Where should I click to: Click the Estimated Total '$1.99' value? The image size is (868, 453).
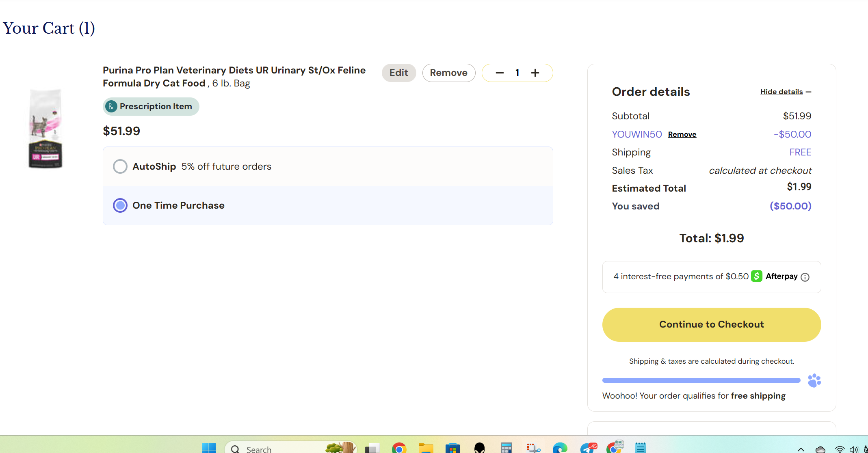point(799,187)
